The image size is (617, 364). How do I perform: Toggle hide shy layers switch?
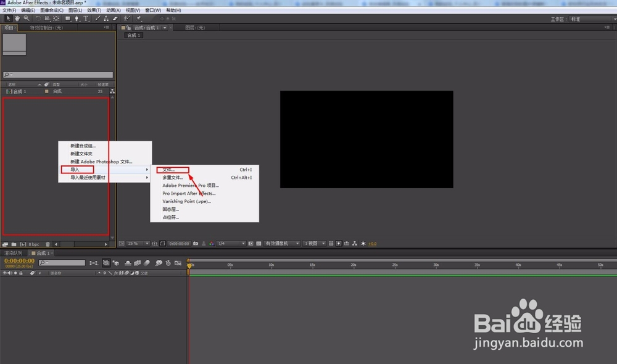tap(128, 263)
